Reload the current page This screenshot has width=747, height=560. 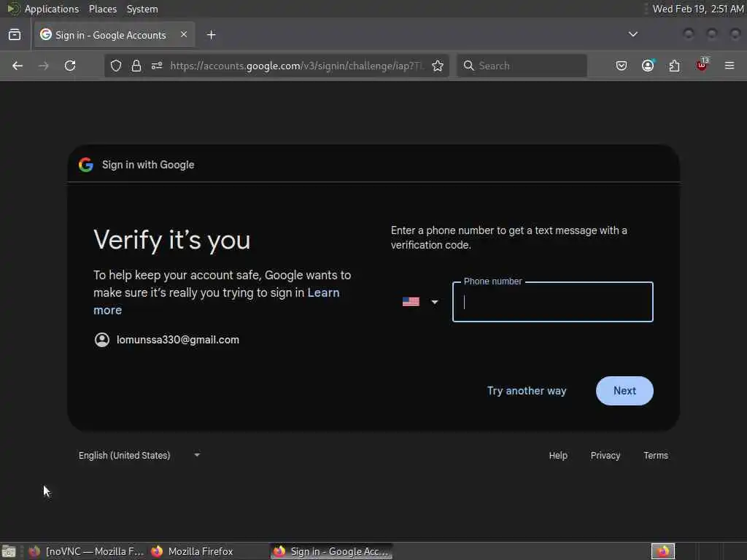70,66
